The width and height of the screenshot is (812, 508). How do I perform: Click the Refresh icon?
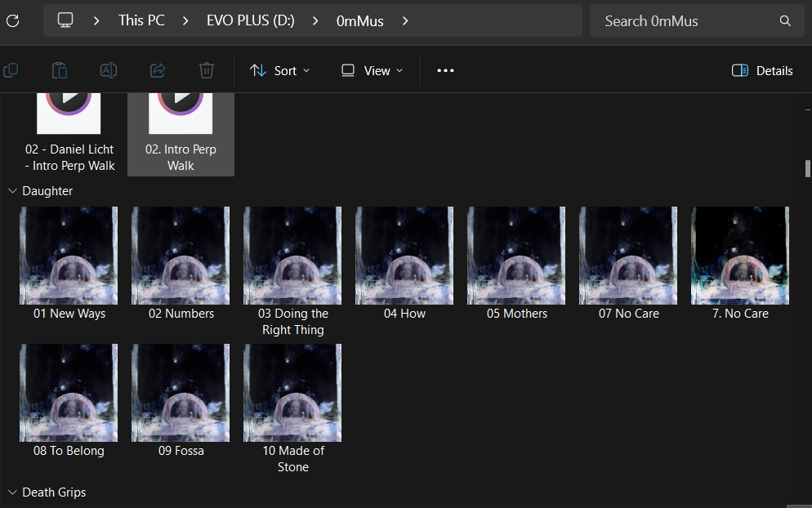[12, 20]
